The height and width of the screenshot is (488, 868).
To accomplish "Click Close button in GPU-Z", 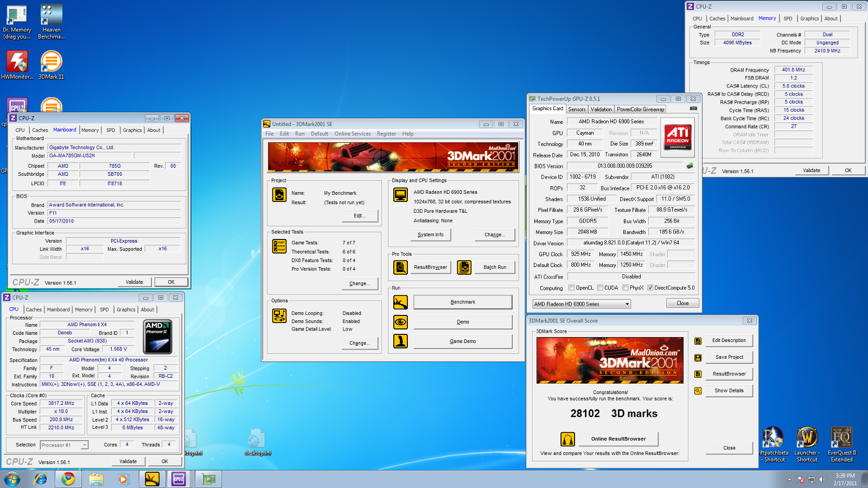I will 682,303.
